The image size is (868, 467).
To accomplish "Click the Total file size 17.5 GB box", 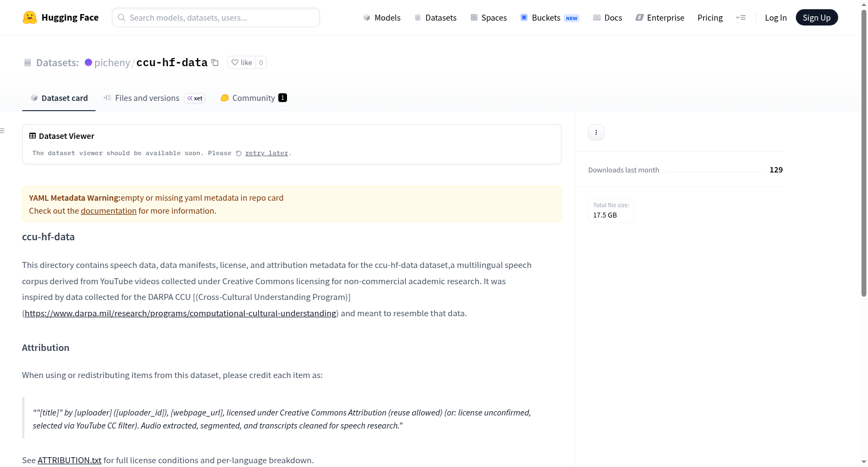I will [611, 210].
